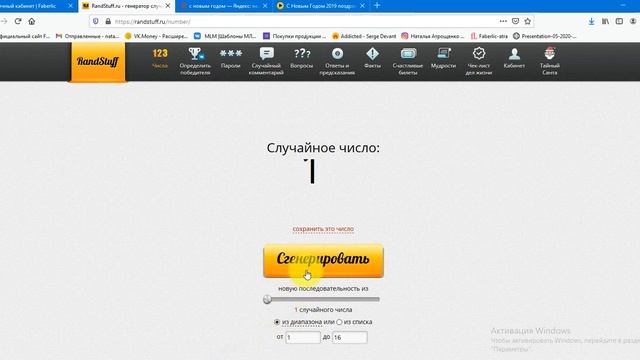Select the из диапазона radio option
Viewport: 640px width, 360px height.
[x=277, y=322]
